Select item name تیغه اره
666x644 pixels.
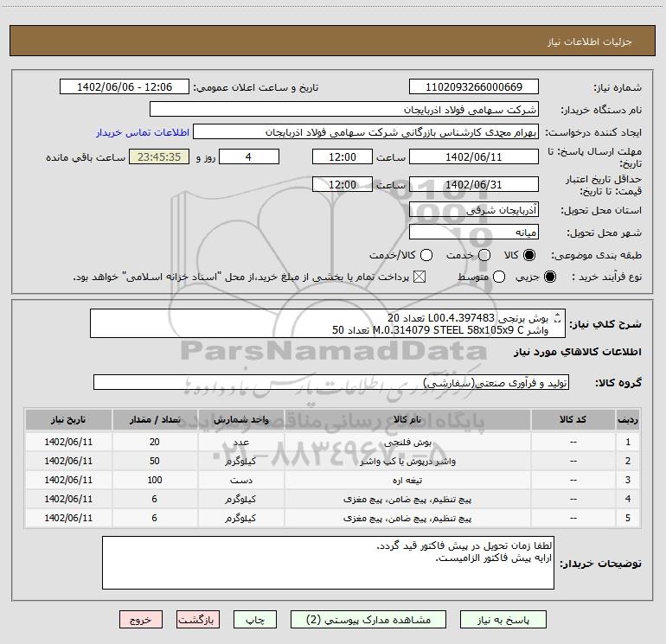[x=407, y=481]
